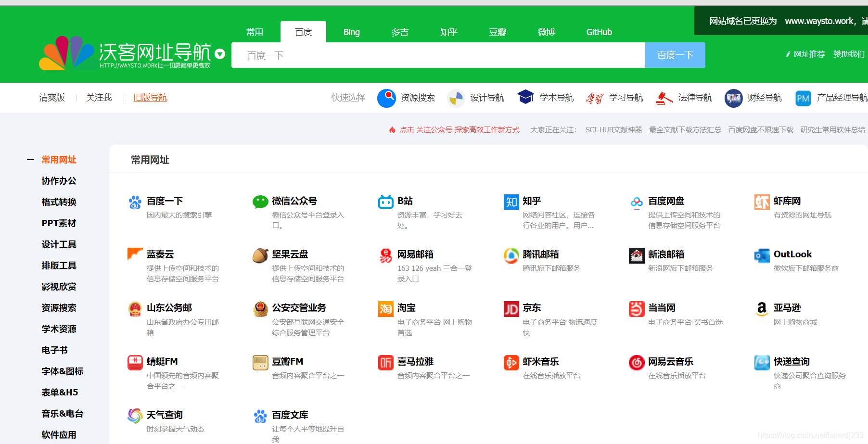
Task: Open 音乐&电台 in the sidebar
Action: (x=63, y=414)
